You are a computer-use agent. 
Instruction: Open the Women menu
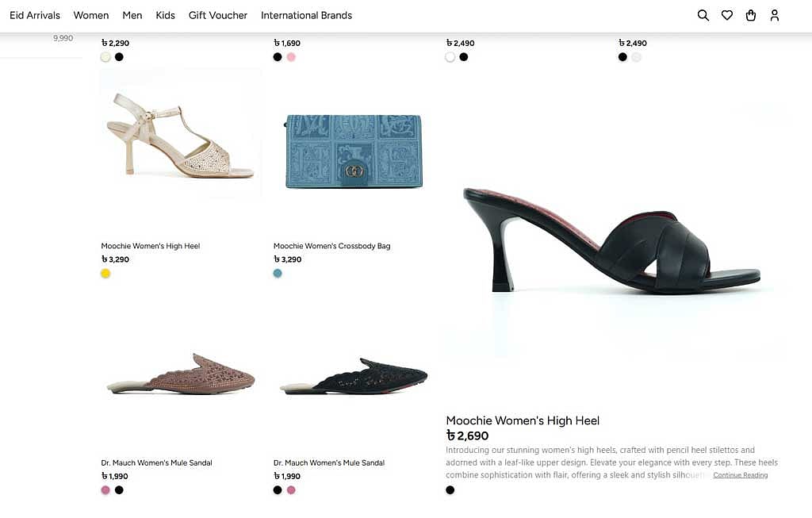(x=91, y=16)
